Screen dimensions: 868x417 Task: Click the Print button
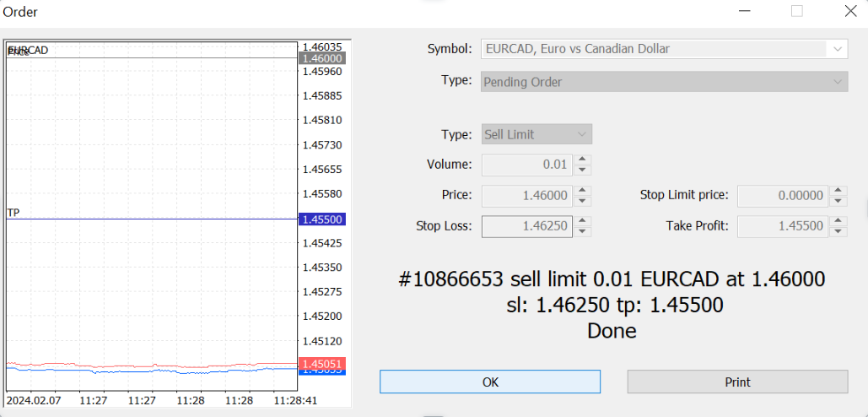[737, 382]
